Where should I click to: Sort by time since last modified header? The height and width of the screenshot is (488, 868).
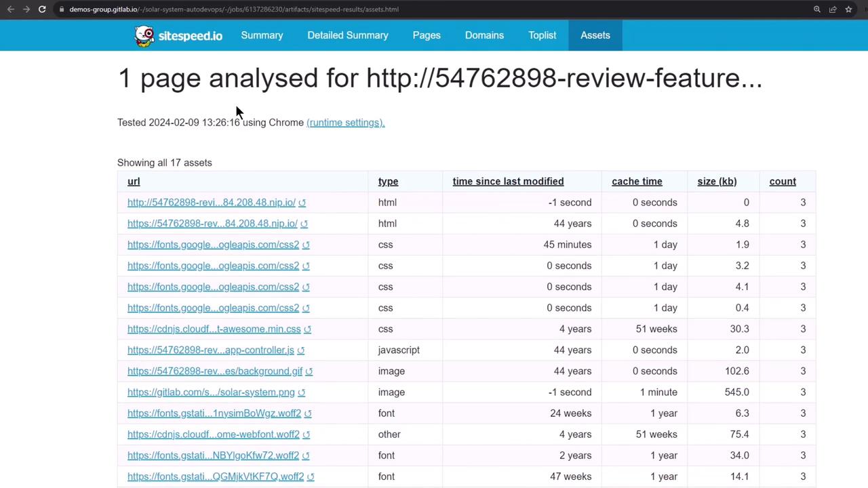(x=508, y=182)
